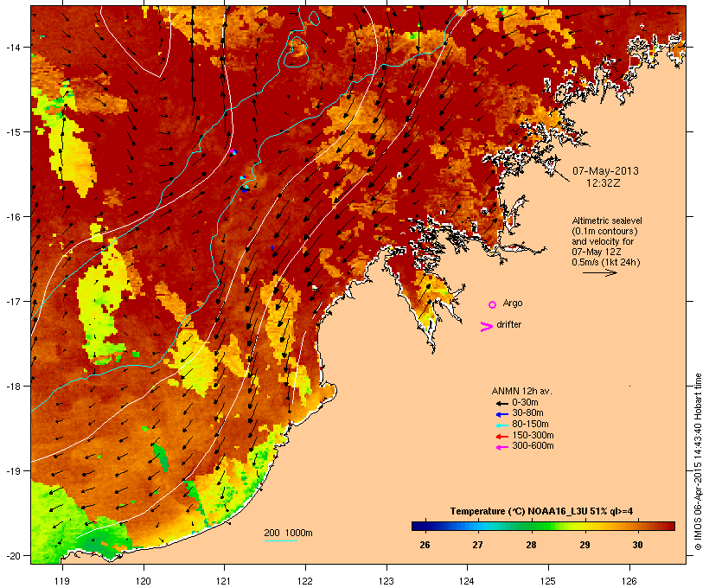Viewport: 709px width, 588px height.
Task: Click the '123' longitude axis label
Action: 386,581
